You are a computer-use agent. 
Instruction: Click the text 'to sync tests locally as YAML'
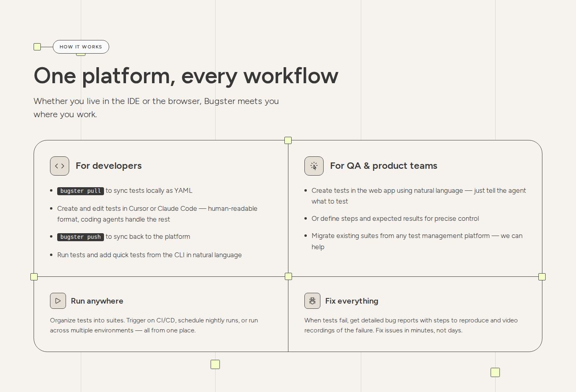point(149,190)
